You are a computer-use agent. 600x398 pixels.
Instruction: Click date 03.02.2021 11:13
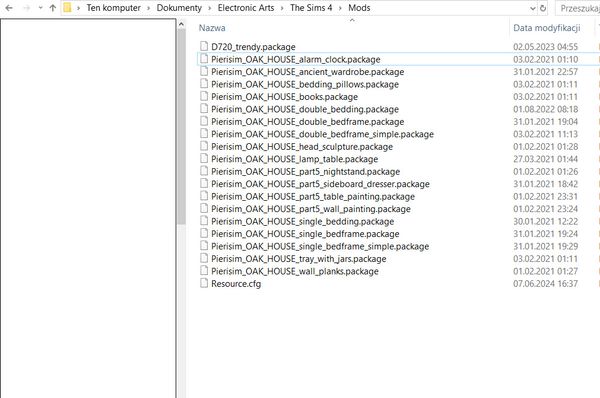(x=545, y=134)
